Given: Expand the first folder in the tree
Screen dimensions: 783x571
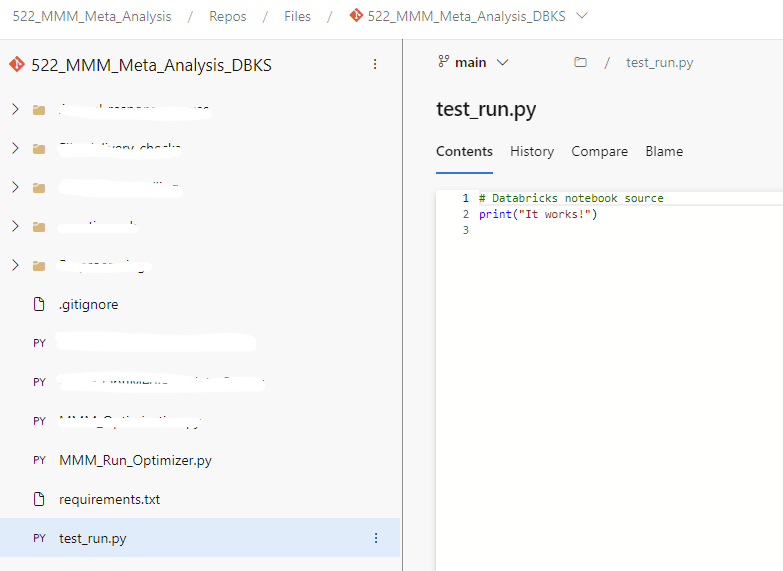Looking at the screenshot, I should point(15,109).
